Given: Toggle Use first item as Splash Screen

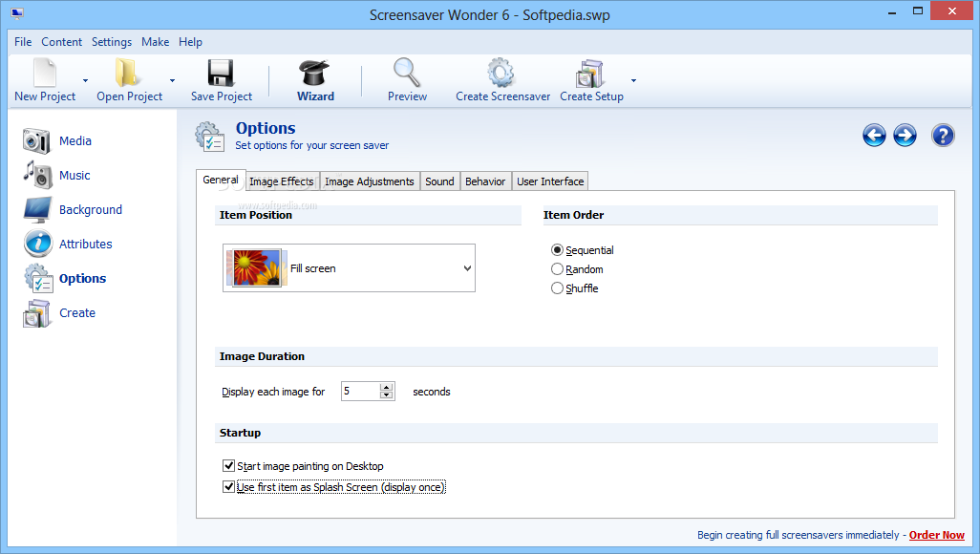Looking at the screenshot, I should pos(228,486).
